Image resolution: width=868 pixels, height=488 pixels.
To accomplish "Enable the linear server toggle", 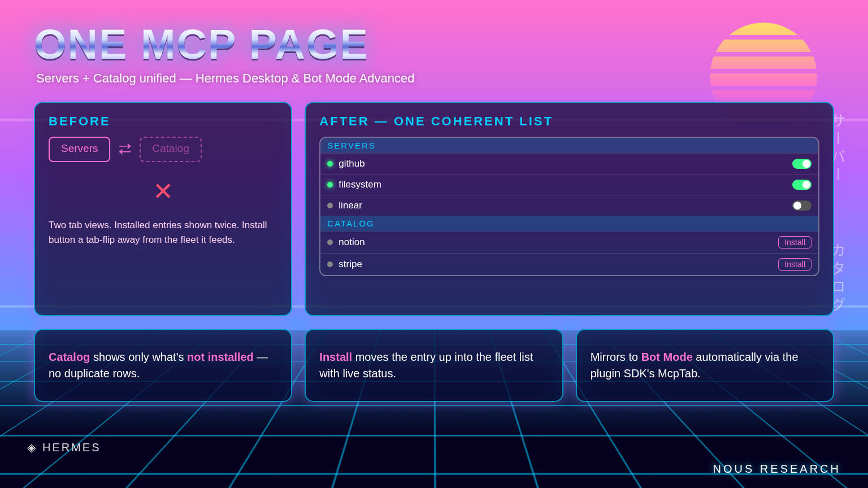I will 801,206.
